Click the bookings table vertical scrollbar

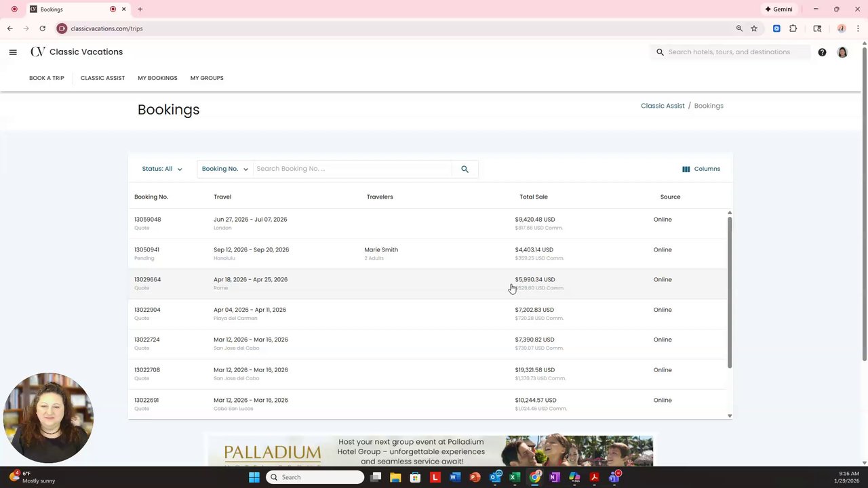(x=730, y=293)
